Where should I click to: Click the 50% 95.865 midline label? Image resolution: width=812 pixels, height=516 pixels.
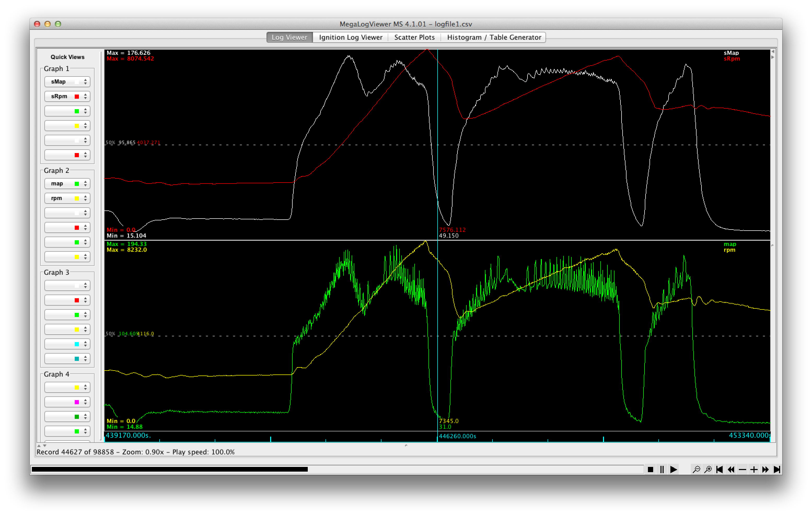tap(120, 143)
